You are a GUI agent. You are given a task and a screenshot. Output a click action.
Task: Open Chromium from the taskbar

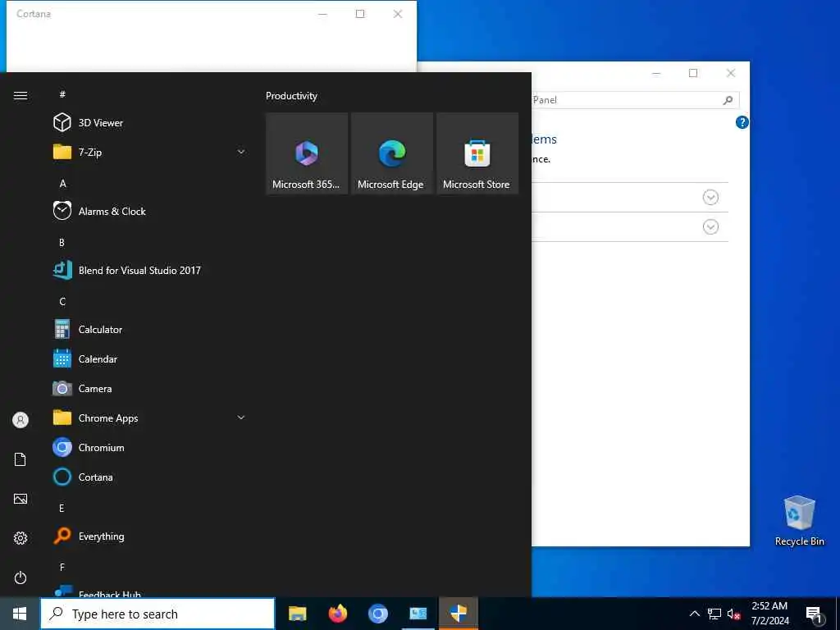click(378, 614)
